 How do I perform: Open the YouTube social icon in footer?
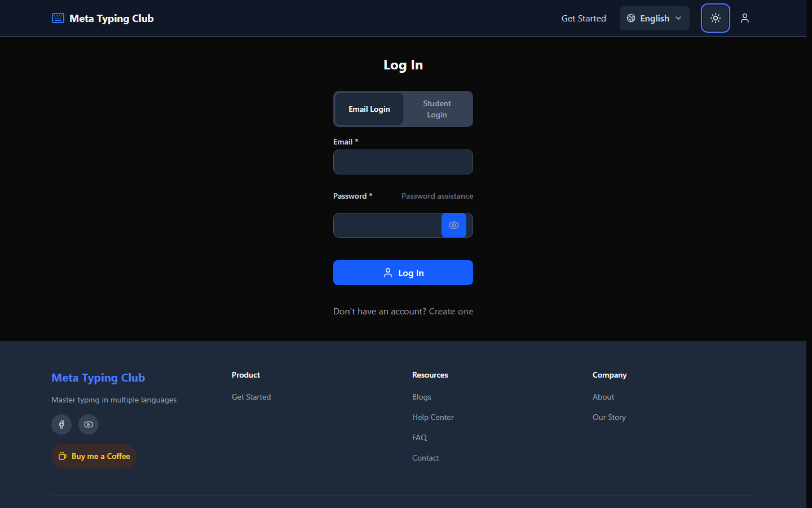(89, 424)
